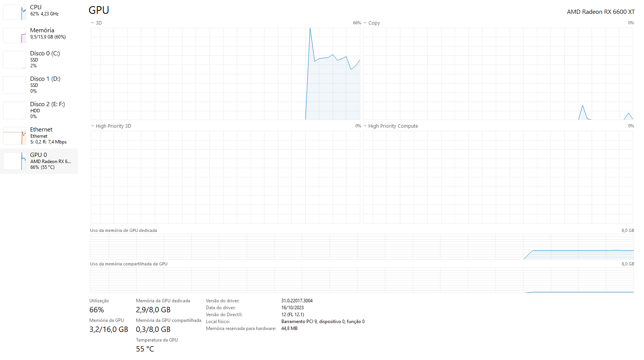Open the Ethernet performance entry
Viewport: 644px width, 360px height.
click(39, 136)
